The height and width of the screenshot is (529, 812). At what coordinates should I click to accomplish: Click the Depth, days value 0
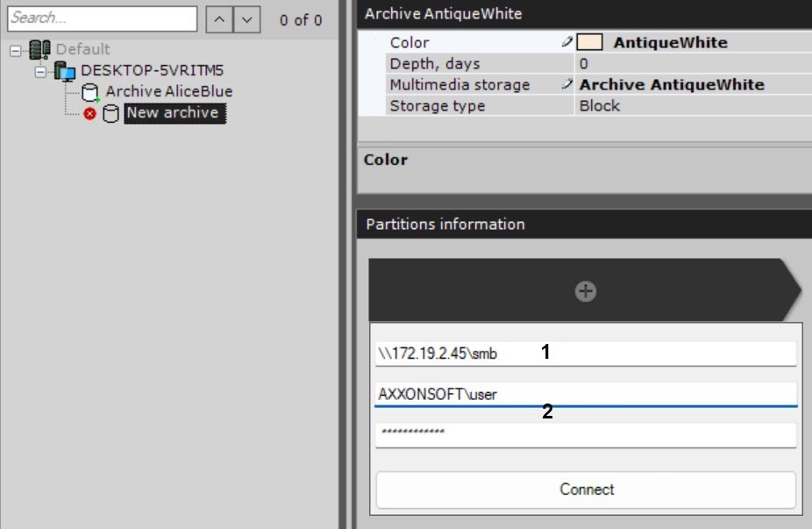pyautogui.click(x=584, y=64)
